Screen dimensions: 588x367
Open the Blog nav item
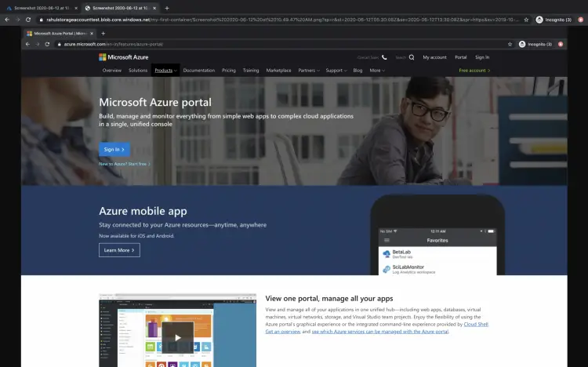tap(358, 70)
